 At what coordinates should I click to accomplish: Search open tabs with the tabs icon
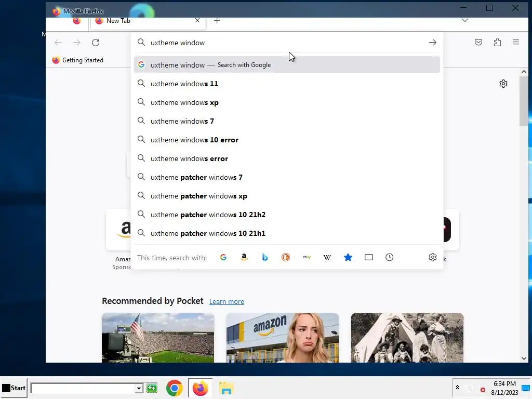pos(369,257)
